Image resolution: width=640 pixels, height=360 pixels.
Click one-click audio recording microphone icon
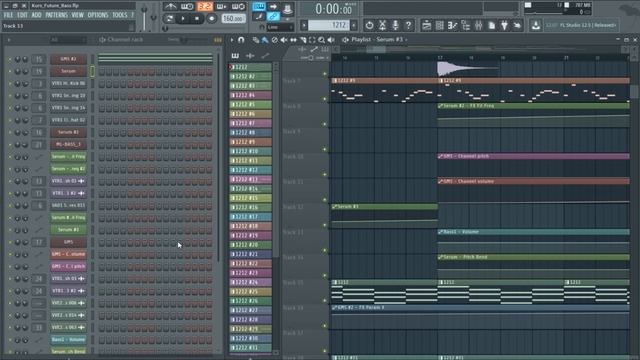(395, 25)
